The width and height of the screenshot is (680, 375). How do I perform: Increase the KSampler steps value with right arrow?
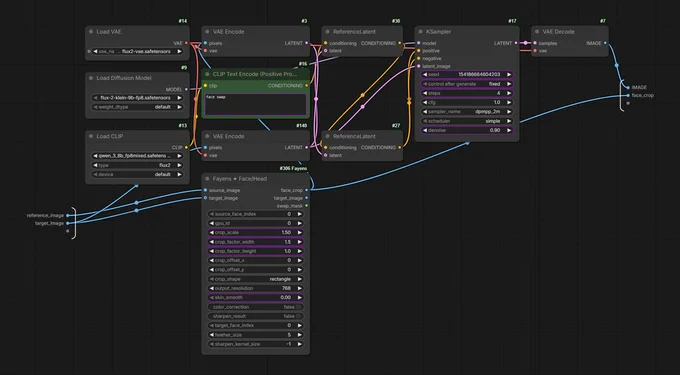click(509, 93)
